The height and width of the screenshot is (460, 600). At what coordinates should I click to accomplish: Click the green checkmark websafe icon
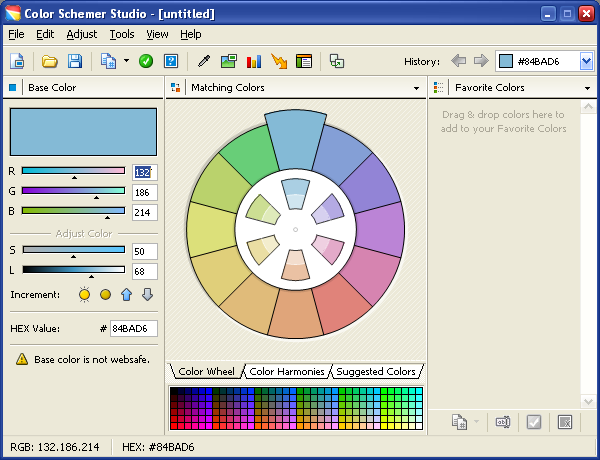click(146, 61)
